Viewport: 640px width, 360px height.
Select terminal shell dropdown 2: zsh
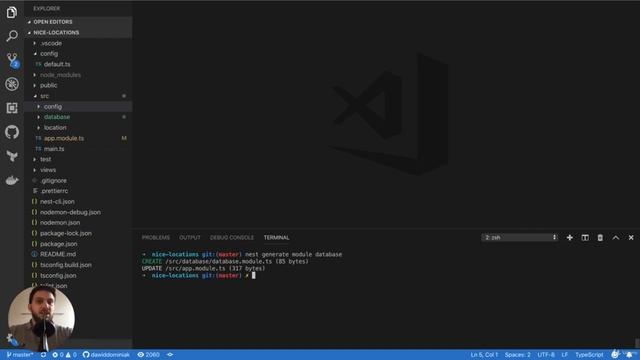[520, 238]
